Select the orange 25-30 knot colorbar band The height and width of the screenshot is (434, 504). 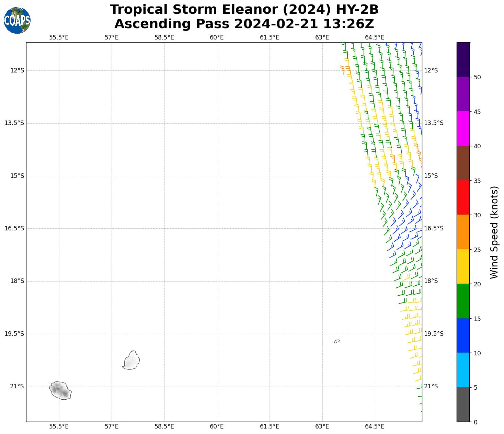coord(463,232)
